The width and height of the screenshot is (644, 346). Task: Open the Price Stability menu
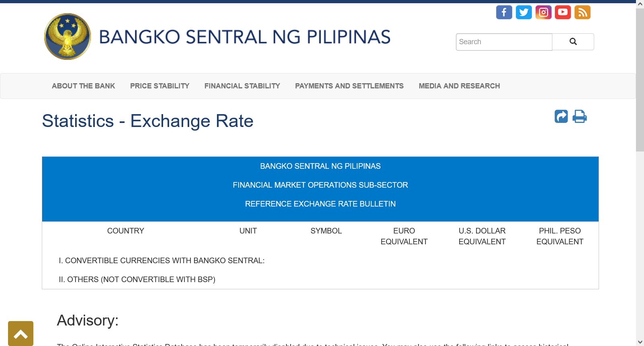pyautogui.click(x=159, y=86)
